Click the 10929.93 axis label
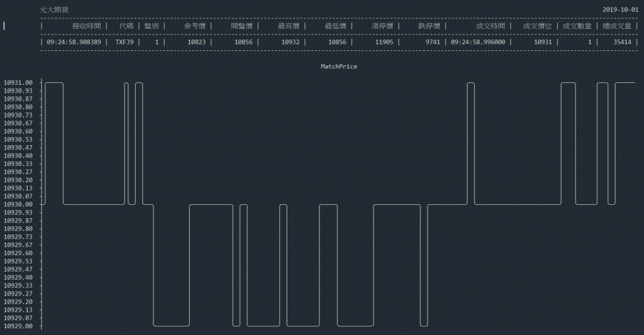Screen dimensions: 644x335 (x=18, y=212)
